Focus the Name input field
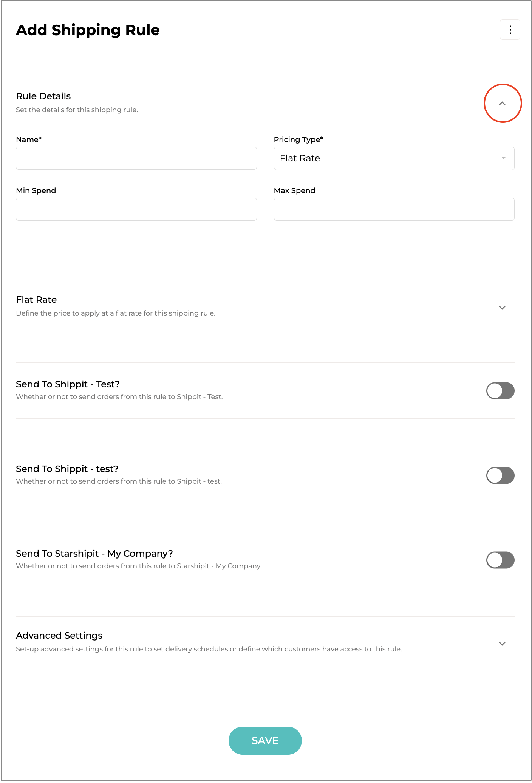This screenshot has width=532, height=783. click(136, 158)
